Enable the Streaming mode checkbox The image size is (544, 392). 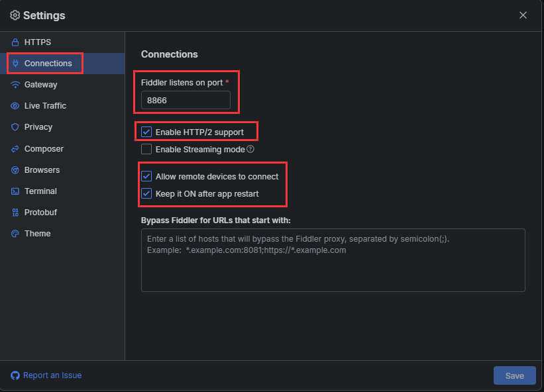146,149
